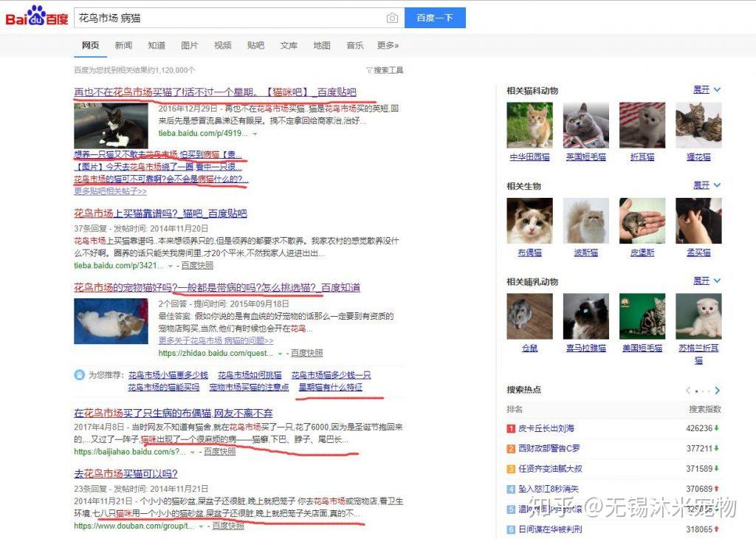Switch to the 视频 tab
The width and height of the screenshot is (756, 539).
(222, 45)
